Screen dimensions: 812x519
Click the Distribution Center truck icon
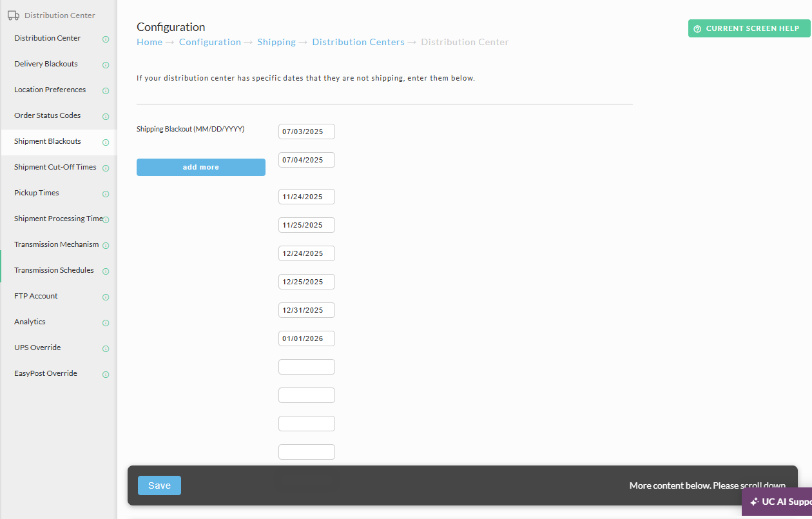click(x=13, y=15)
